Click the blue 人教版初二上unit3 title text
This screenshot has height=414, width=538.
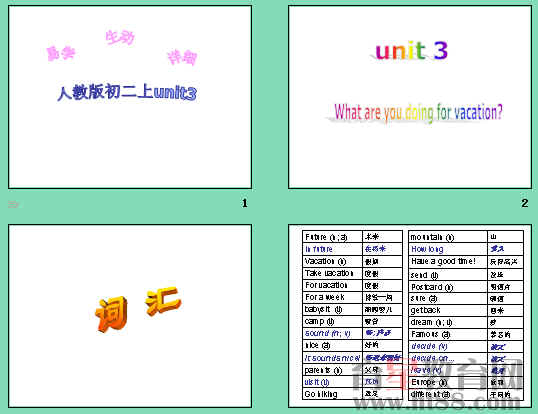pyautogui.click(x=127, y=93)
